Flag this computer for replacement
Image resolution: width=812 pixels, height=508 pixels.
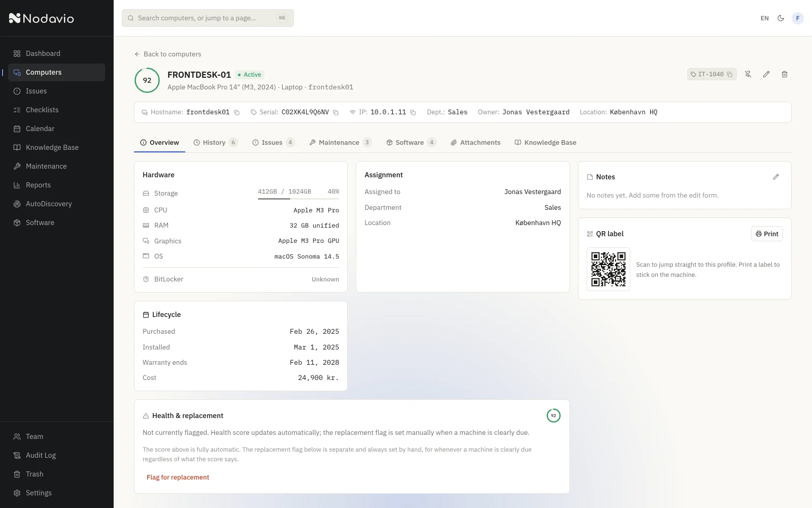tap(178, 477)
